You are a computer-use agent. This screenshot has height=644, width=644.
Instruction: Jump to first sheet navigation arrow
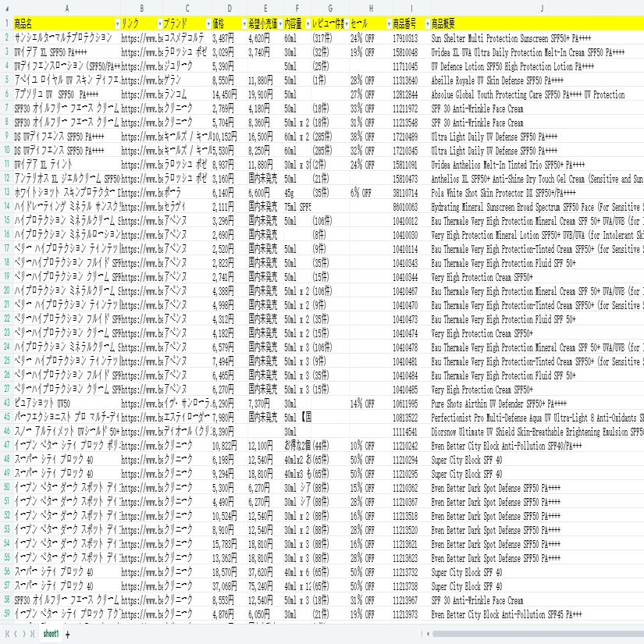tap(7, 634)
